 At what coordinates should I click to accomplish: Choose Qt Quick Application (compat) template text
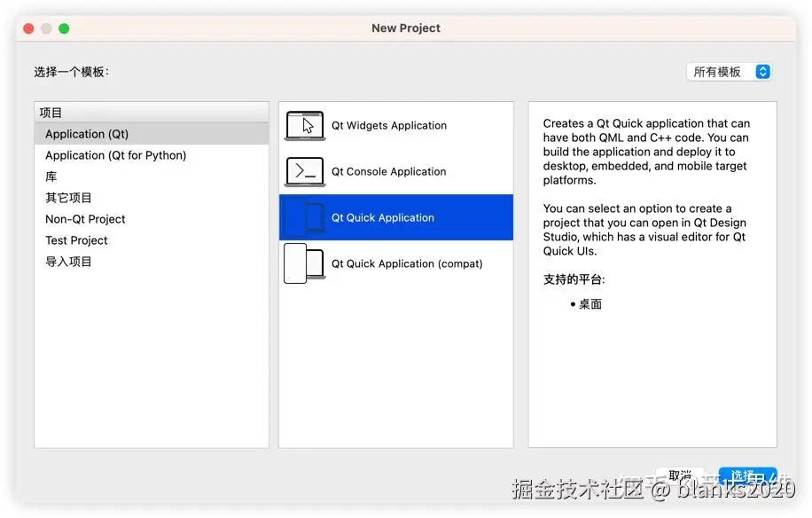coord(407,263)
